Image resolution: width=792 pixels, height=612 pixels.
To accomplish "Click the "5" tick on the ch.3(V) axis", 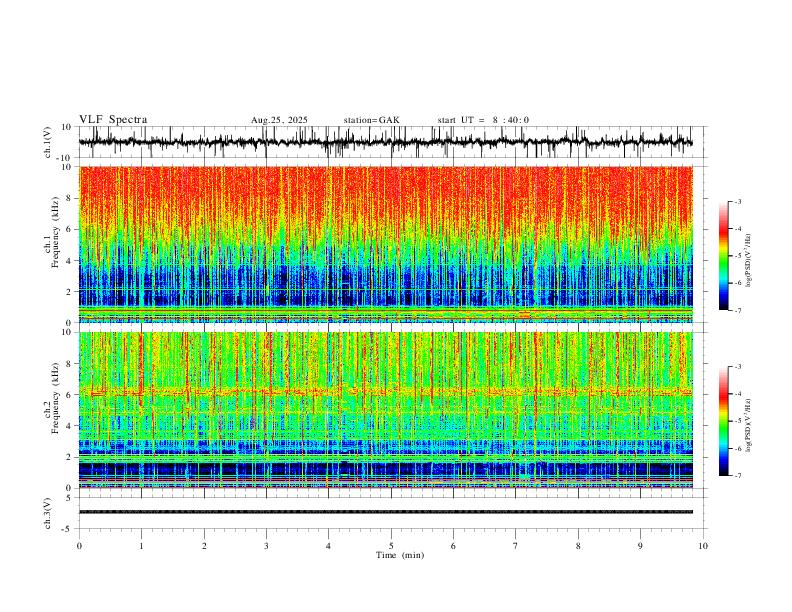I will [70, 498].
